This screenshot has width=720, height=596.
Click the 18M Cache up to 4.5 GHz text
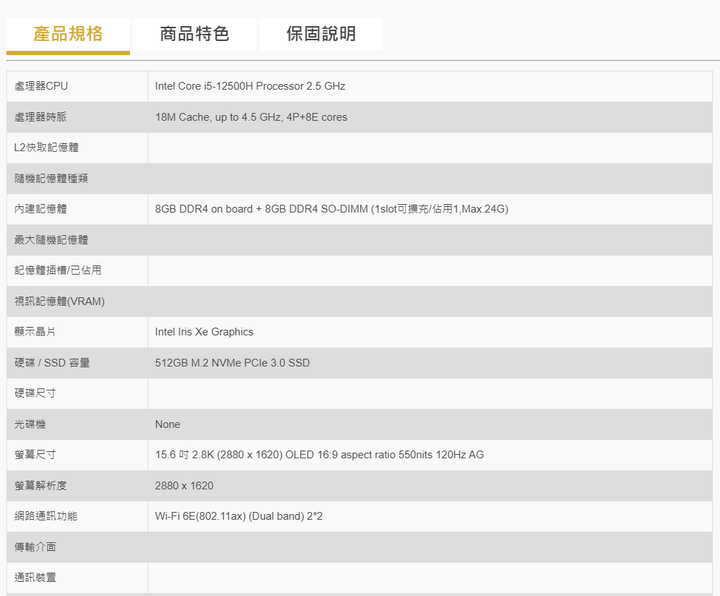pos(251,117)
